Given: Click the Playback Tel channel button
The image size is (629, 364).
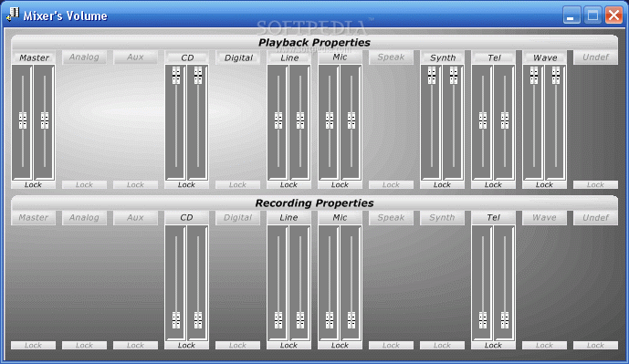Looking at the screenshot, I should (x=493, y=57).
